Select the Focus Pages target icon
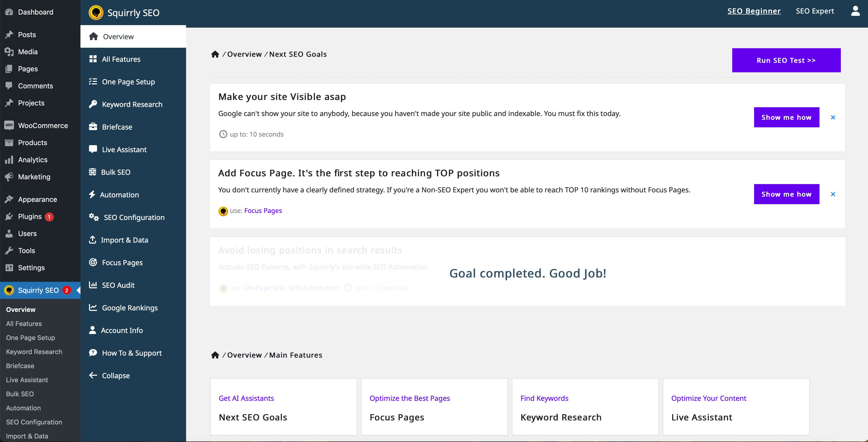Screen dimensions: 868x442 point(93,262)
